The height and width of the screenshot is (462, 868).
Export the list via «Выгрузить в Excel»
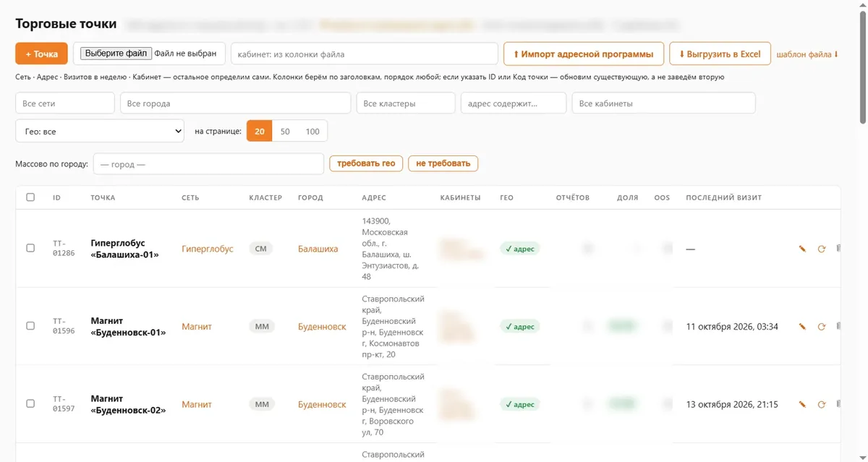pyautogui.click(x=720, y=54)
